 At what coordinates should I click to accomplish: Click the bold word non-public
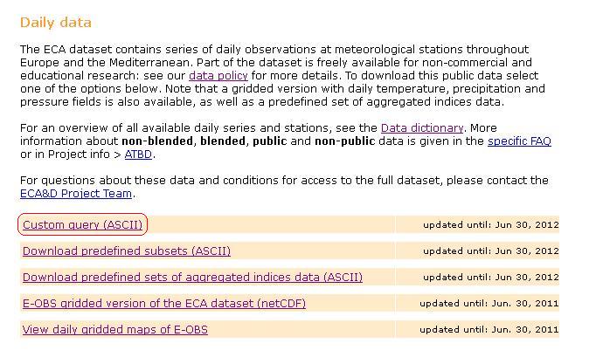tap(344, 141)
